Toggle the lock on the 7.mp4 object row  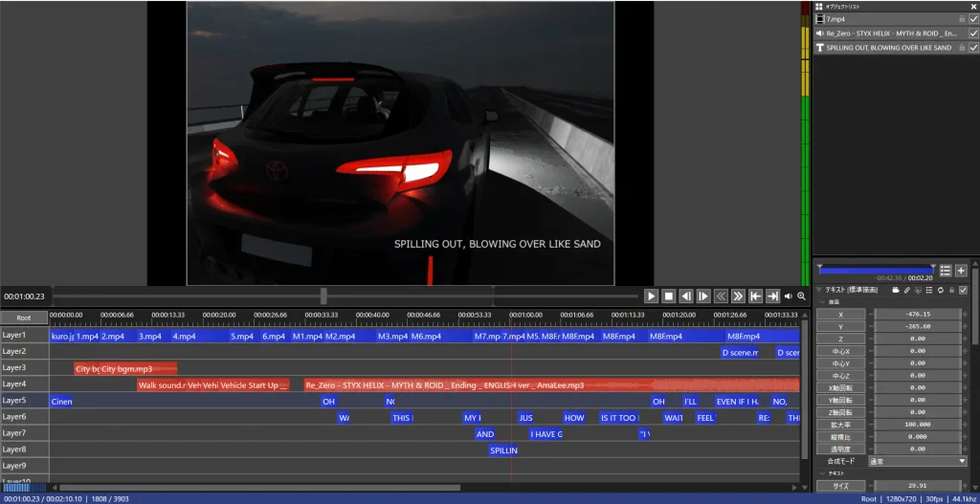(x=962, y=19)
